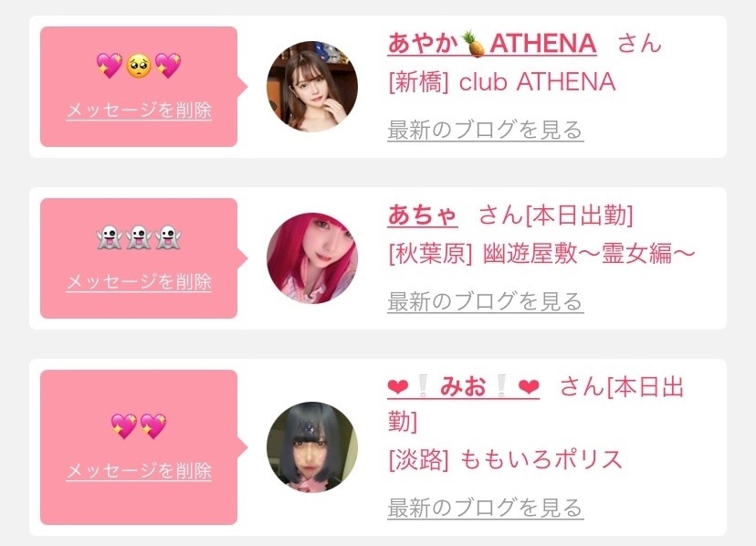Click the pineapple emoji in あやか's name
The width and height of the screenshot is (756, 546).
point(473,44)
